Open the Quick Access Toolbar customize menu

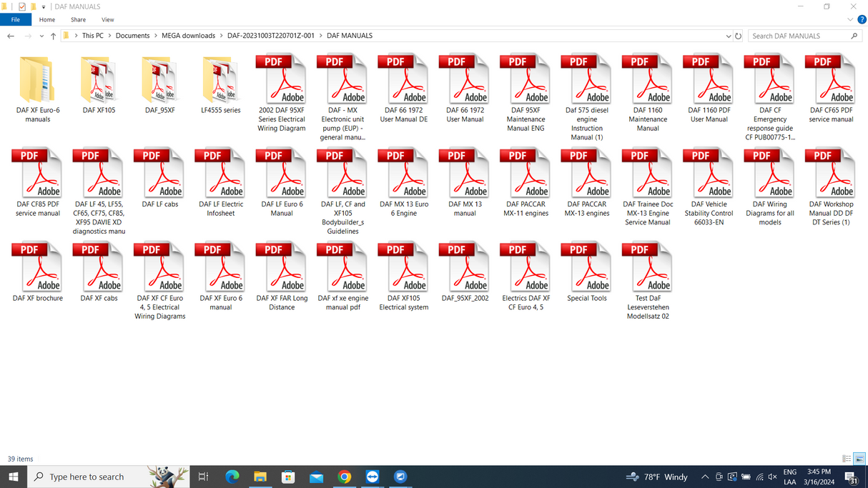point(44,6)
